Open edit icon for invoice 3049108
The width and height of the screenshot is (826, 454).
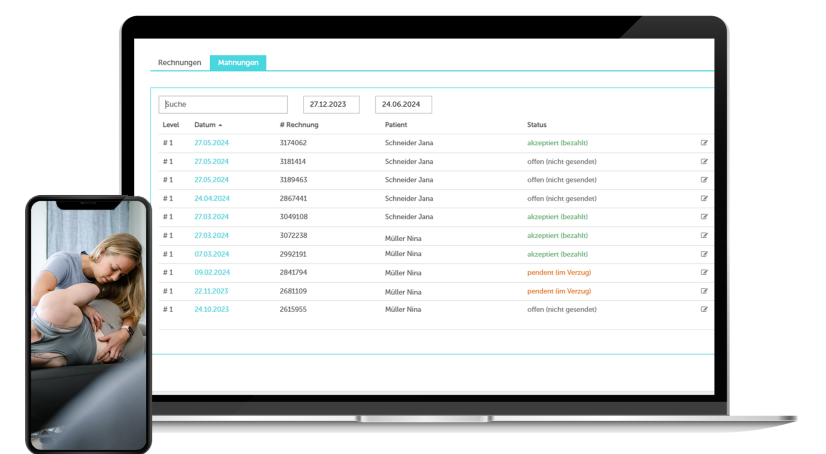(704, 216)
